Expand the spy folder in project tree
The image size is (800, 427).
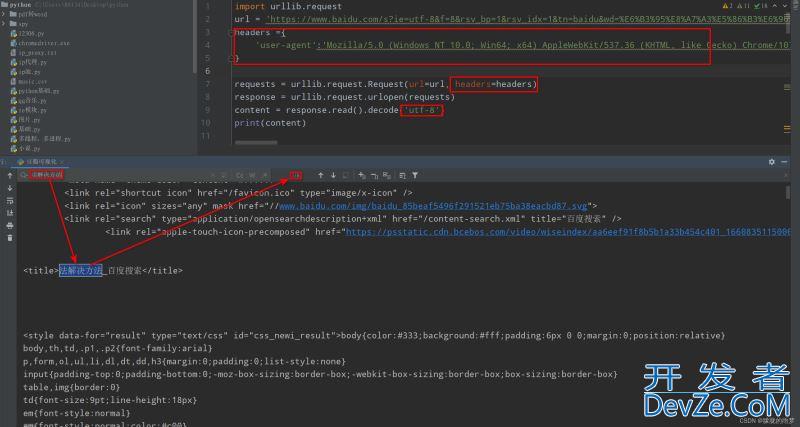[x=4, y=24]
